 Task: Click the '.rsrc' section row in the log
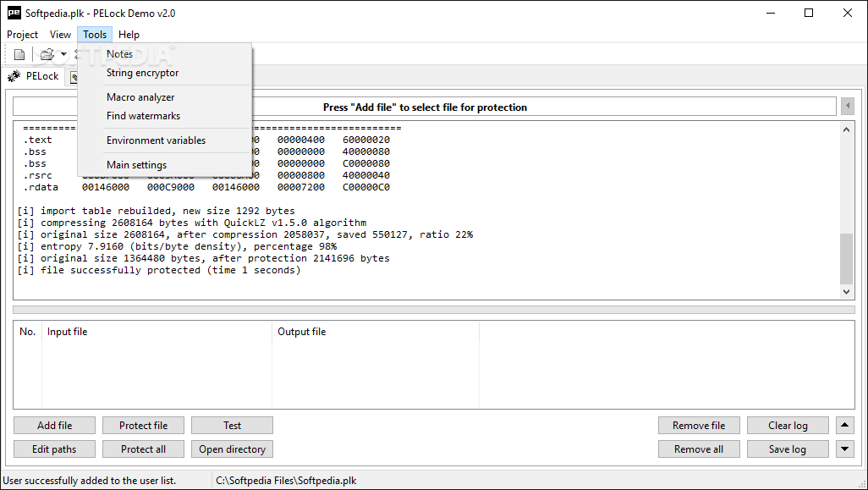[206, 175]
